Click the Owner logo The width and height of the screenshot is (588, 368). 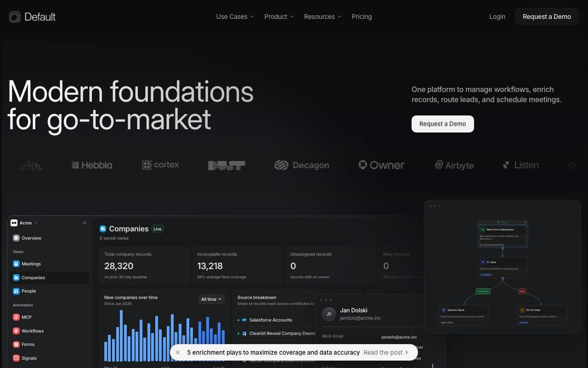(382, 165)
